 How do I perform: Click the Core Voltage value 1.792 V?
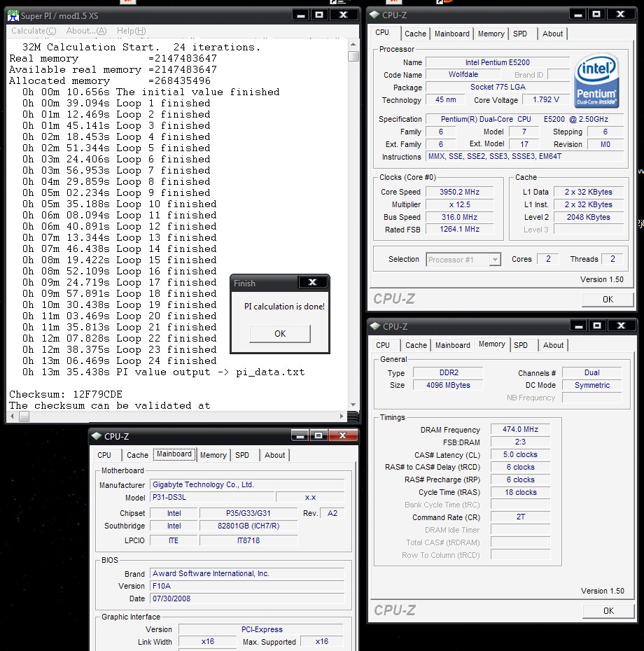[x=545, y=99]
